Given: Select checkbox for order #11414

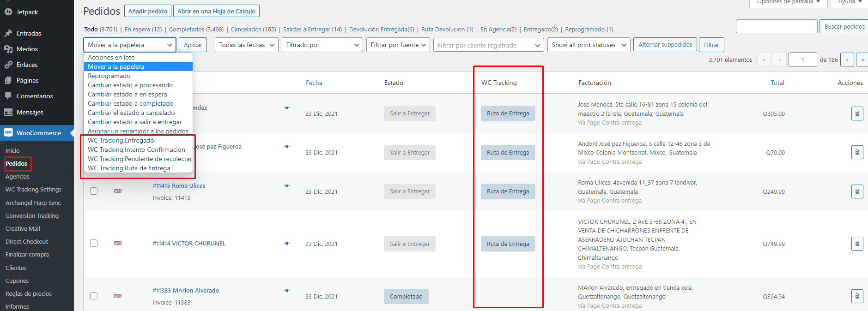Looking at the screenshot, I should point(94,243).
